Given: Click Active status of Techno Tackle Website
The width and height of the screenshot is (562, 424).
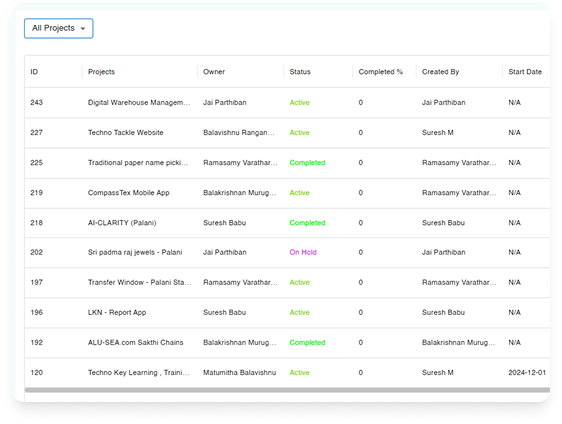Looking at the screenshot, I should point(300,133).
